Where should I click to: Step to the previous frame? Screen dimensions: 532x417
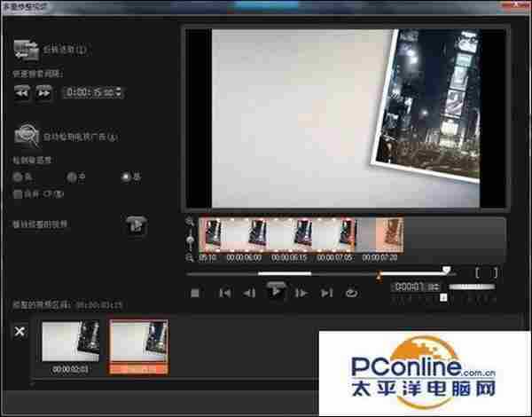pyautogui.click(x=250, y=293)
